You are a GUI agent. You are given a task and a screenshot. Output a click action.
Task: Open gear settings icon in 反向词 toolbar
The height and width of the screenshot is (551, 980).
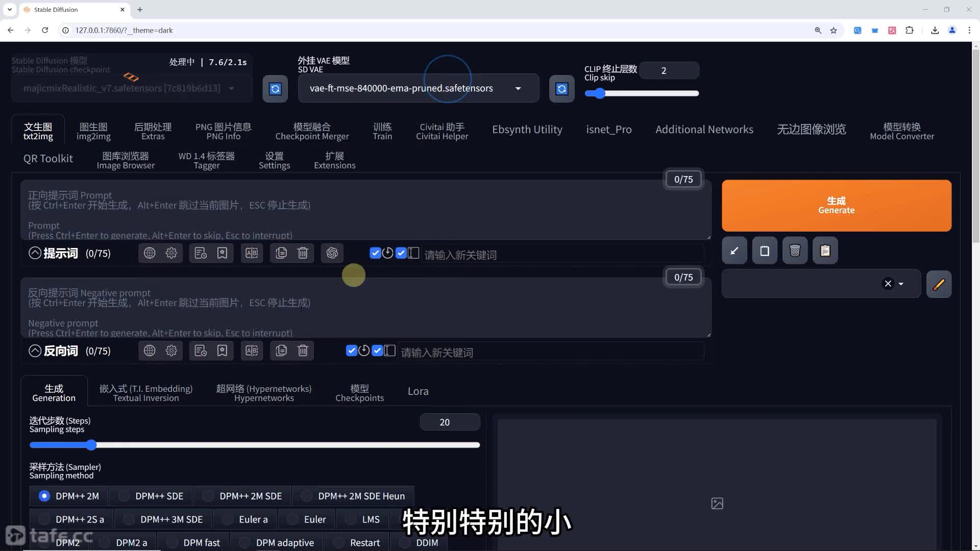click(x=171, y=350)
